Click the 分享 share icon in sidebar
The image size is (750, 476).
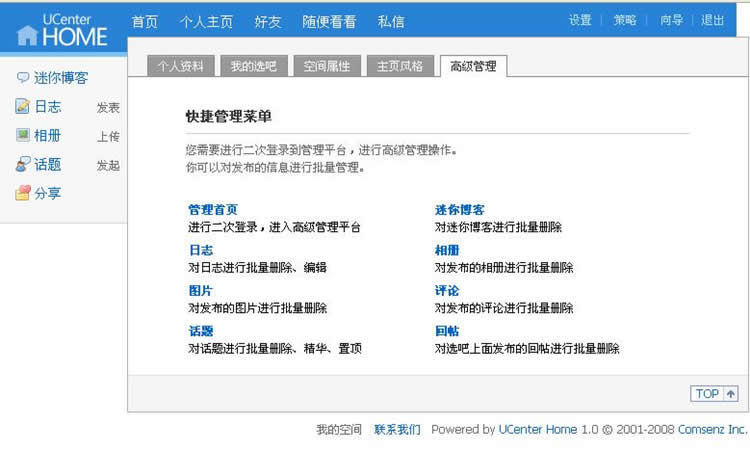coord(22,194)
